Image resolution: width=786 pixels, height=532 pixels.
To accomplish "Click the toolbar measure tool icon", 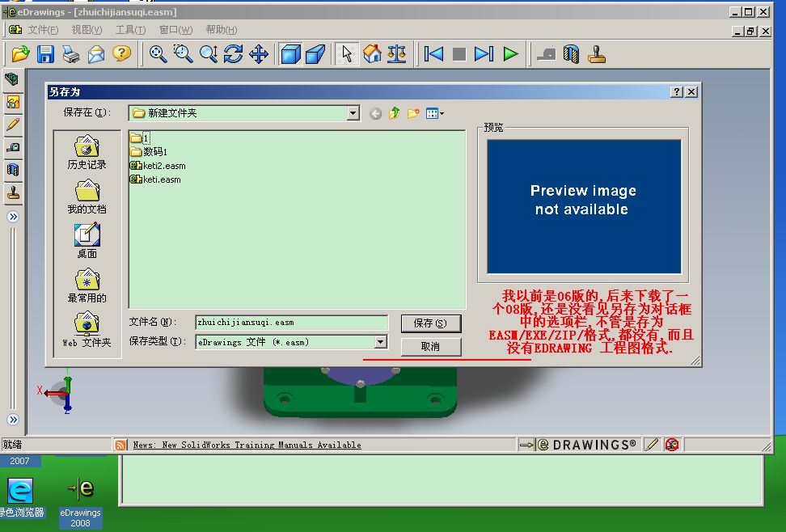I will click(547, 54).
